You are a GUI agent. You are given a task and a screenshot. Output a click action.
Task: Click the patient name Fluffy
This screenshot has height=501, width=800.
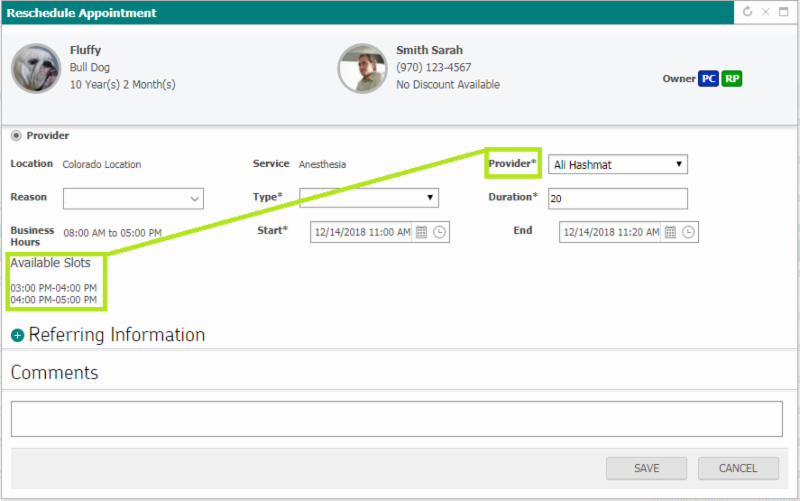coord(85,50)
